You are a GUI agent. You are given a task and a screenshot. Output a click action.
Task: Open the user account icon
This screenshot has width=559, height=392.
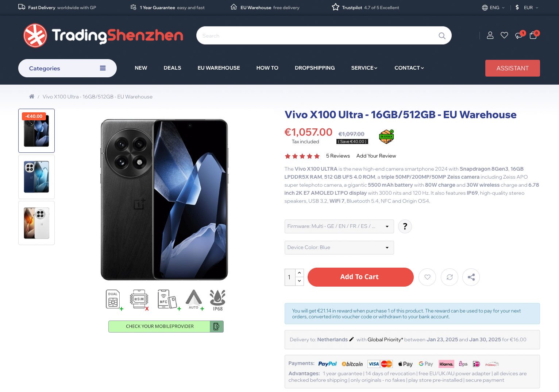[490, 35]
